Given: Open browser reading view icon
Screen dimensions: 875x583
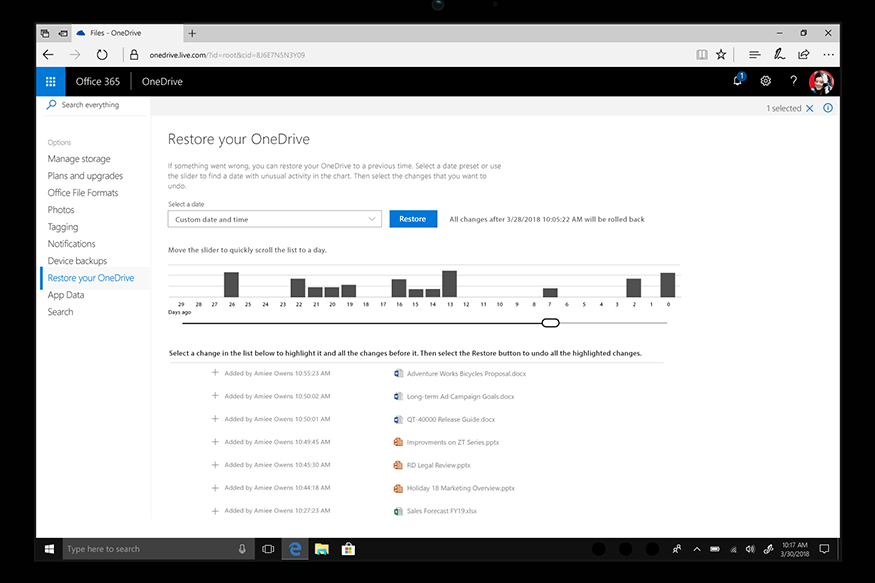Looking at the screenshot, I should click(x=702, y=55).
